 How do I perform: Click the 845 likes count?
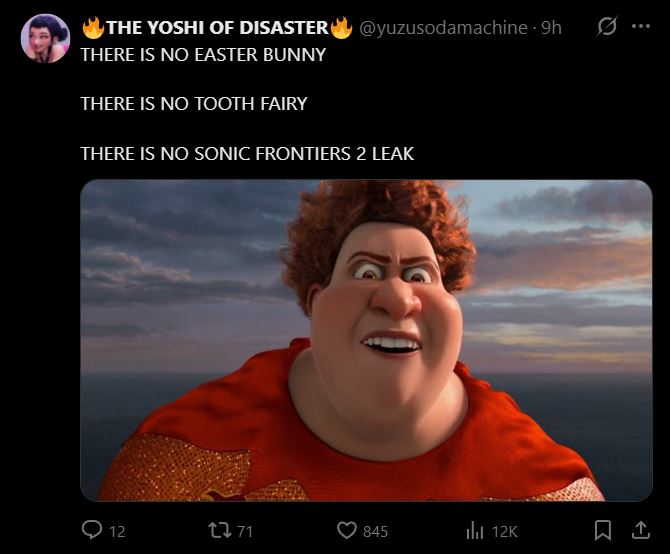(375, 532)
